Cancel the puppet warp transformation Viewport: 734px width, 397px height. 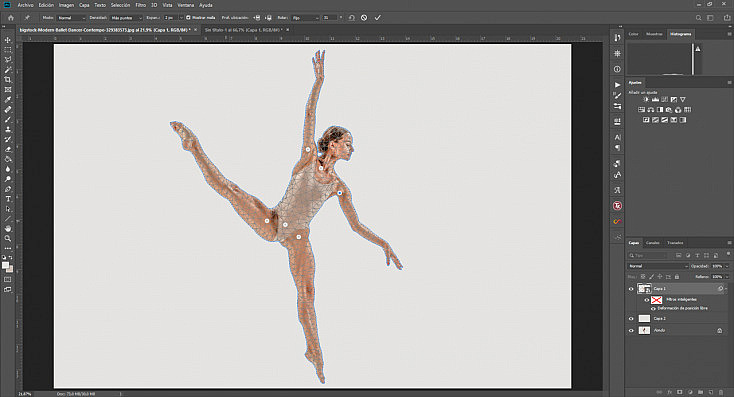pyautogui.click(x=364, y=18)
